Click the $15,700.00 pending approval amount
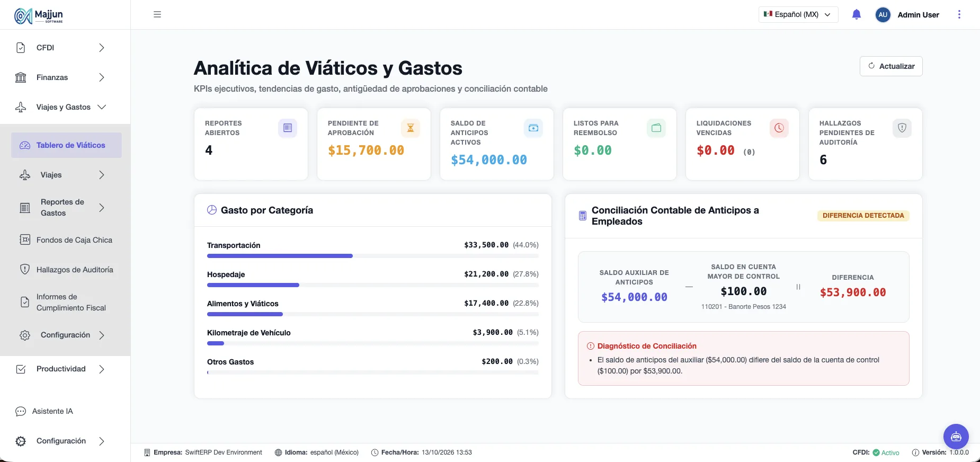980x462 pixels. (366, 150)
